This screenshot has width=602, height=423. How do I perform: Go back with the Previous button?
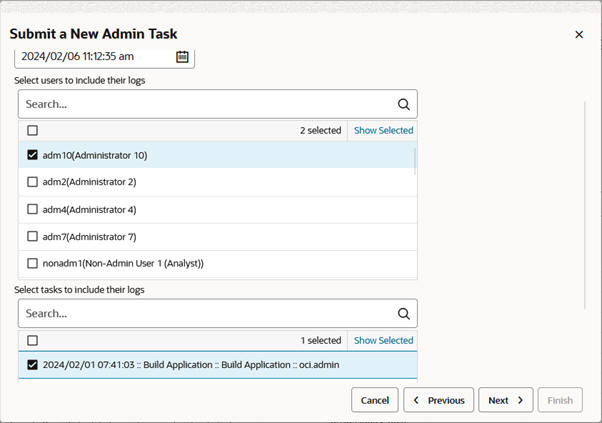click(x=439, y=400)
